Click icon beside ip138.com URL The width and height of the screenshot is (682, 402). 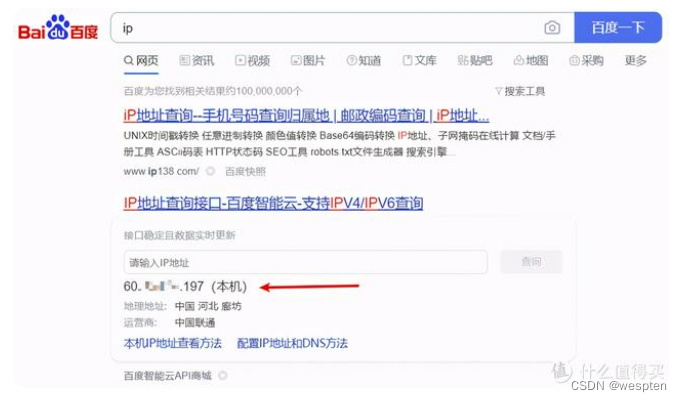pyautogui.click(x=211, y=171)
